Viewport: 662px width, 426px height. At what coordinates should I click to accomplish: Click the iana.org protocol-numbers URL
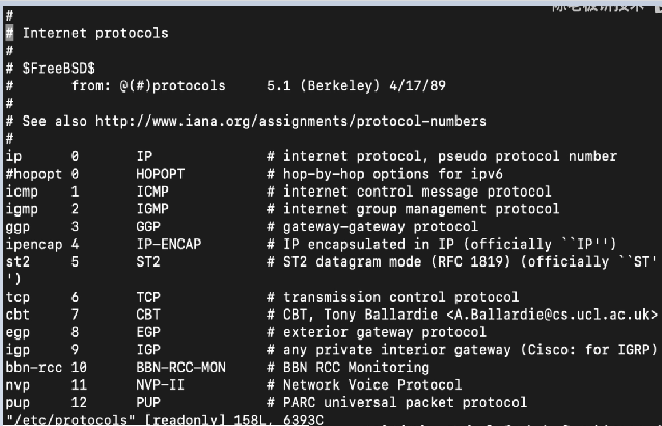click(x=290, y=122)
